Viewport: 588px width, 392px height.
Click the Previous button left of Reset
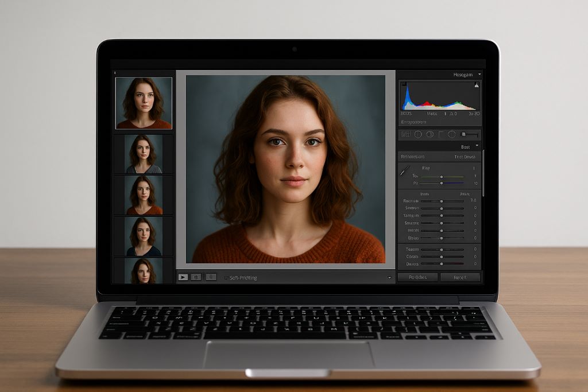[417, 277]
